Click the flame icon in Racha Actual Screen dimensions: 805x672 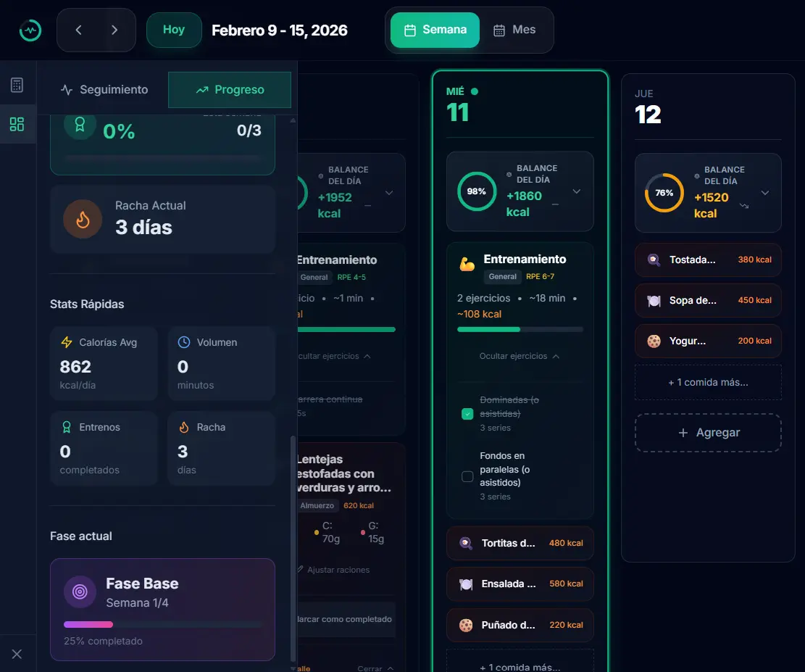click(83, 220)
